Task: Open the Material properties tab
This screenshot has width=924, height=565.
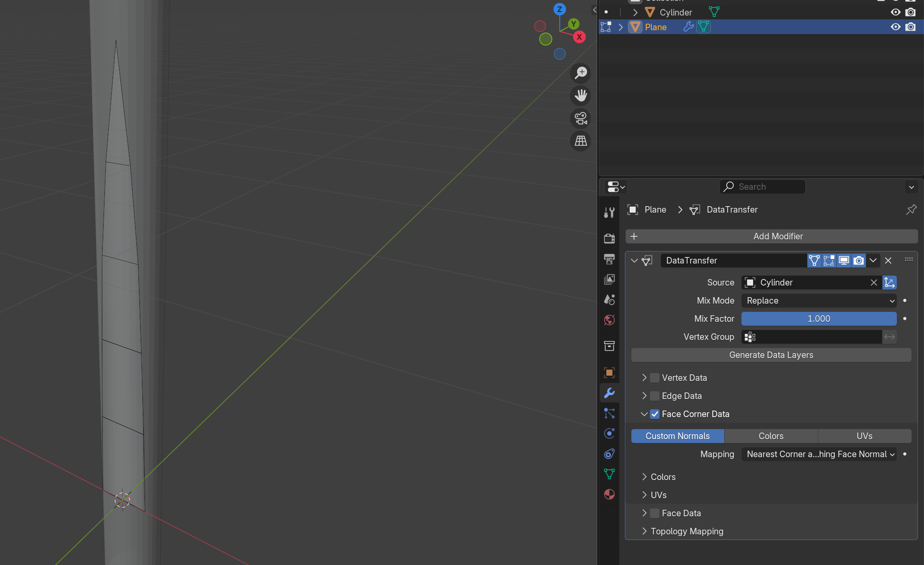Action: pos(609,494)
